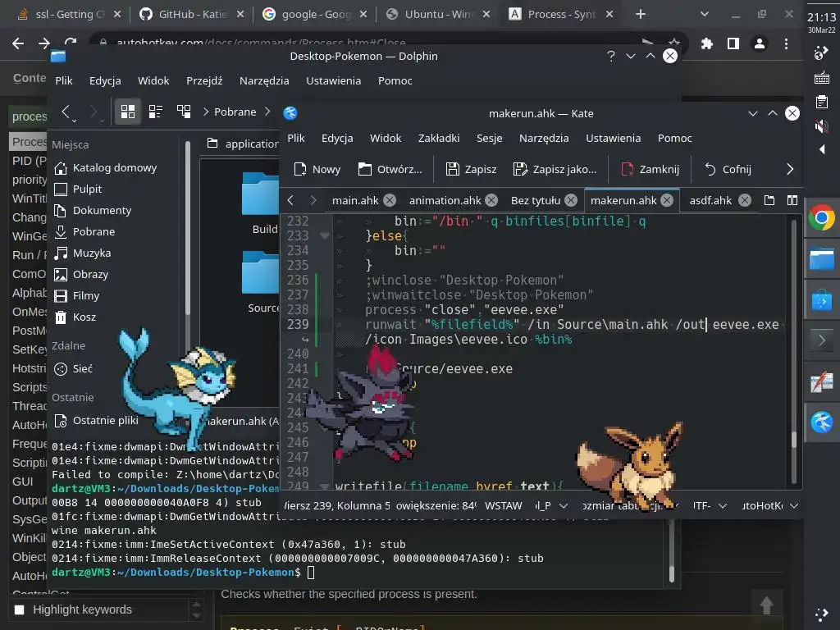
Task: Open Obrazy in Dolphin places
Action: [x=81, y=274]
